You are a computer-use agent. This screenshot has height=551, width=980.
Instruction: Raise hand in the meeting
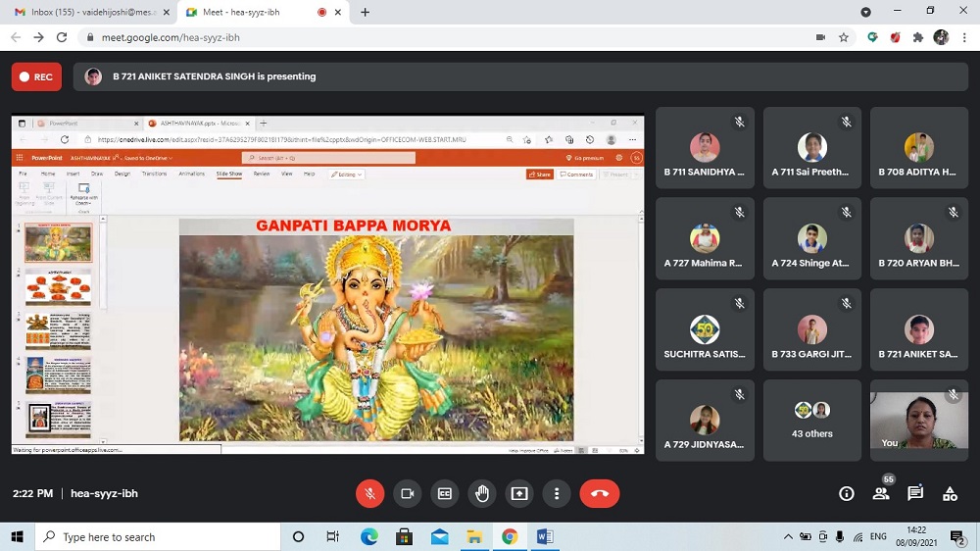tap(482, 494)
